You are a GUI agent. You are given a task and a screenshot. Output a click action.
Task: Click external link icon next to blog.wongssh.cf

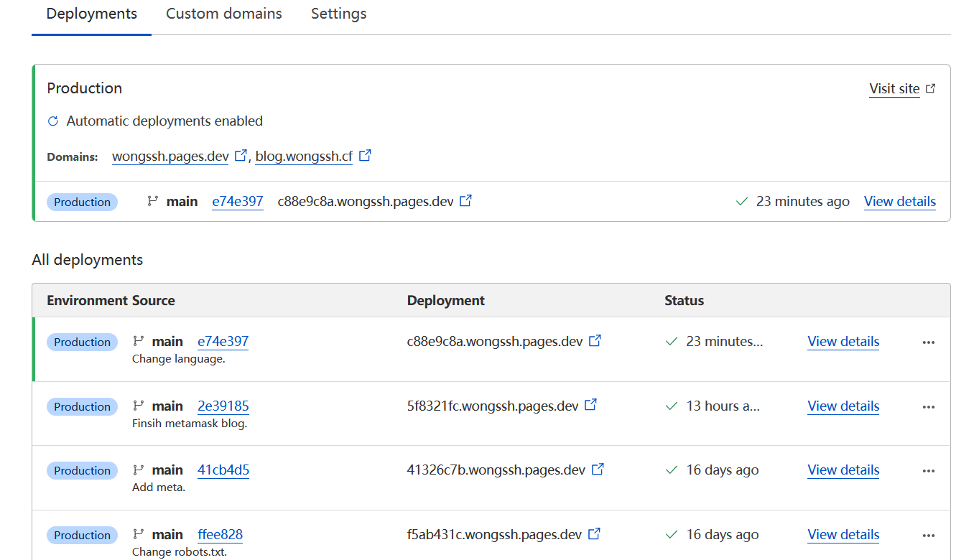365,155
